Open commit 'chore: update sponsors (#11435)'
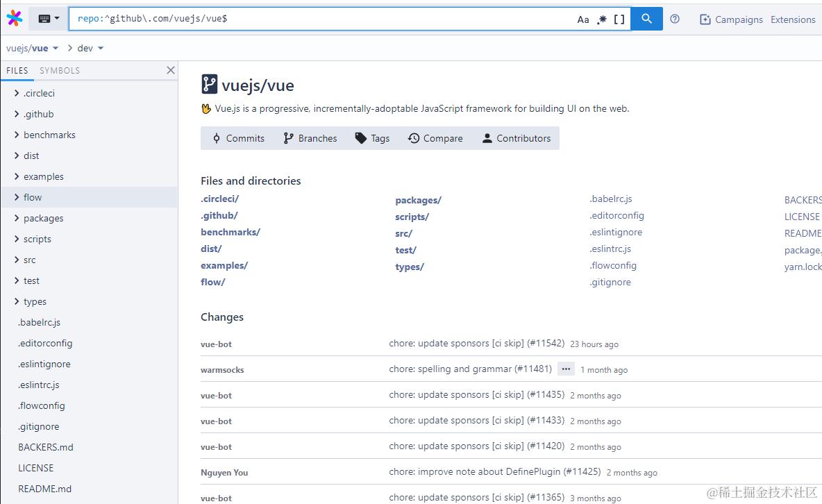822x504 pixels. pos(476,395)
